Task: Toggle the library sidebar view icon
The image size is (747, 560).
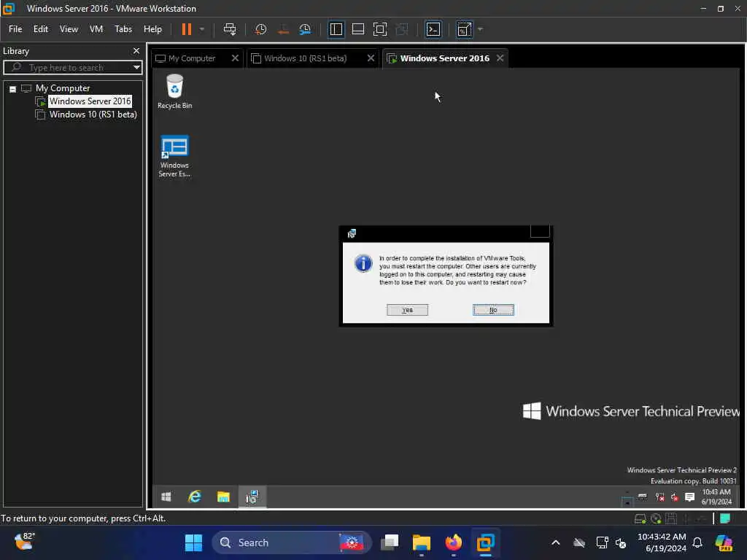Action: [336, 29]
